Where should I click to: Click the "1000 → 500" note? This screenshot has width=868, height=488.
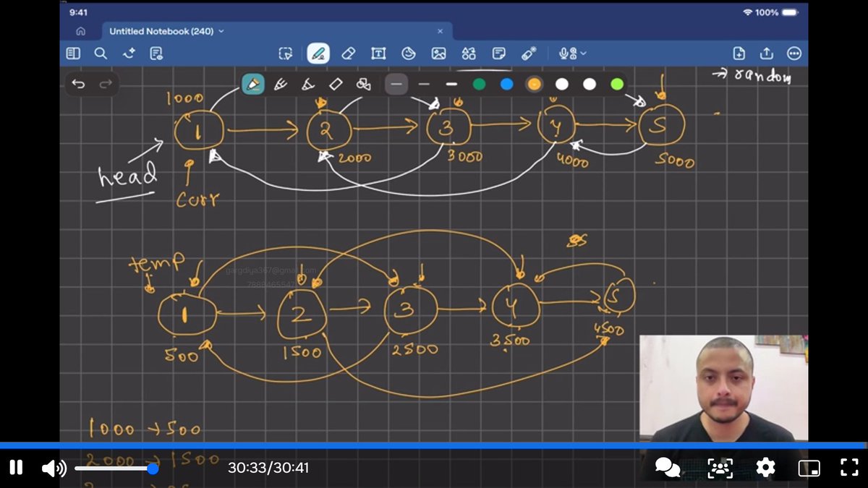point(145,428)
